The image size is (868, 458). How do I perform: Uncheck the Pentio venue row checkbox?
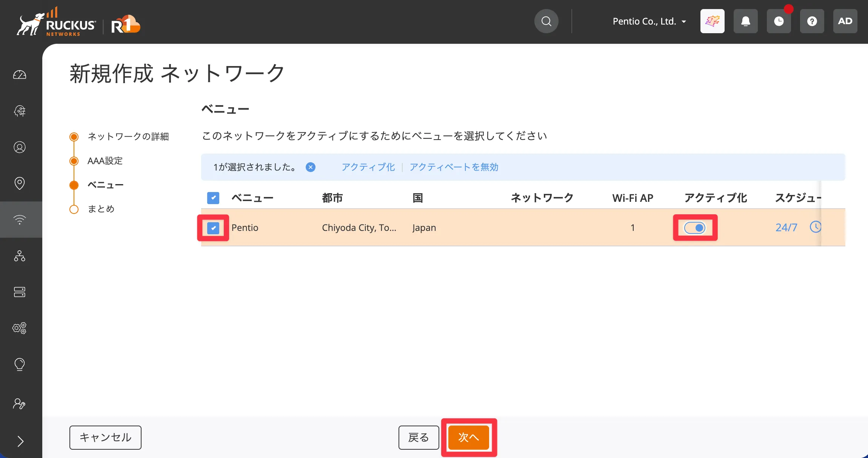click(213, 228)
